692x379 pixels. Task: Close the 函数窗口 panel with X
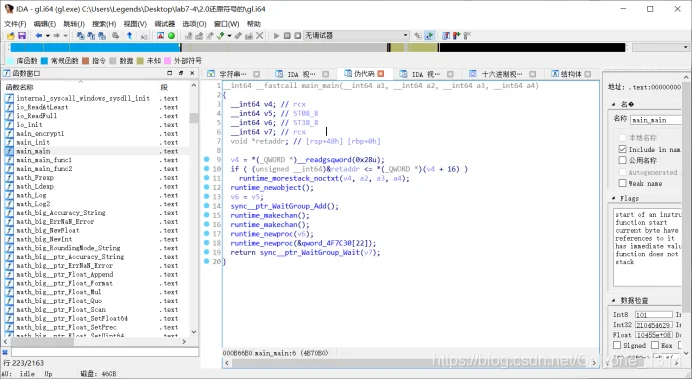click(x=192, y=73)
